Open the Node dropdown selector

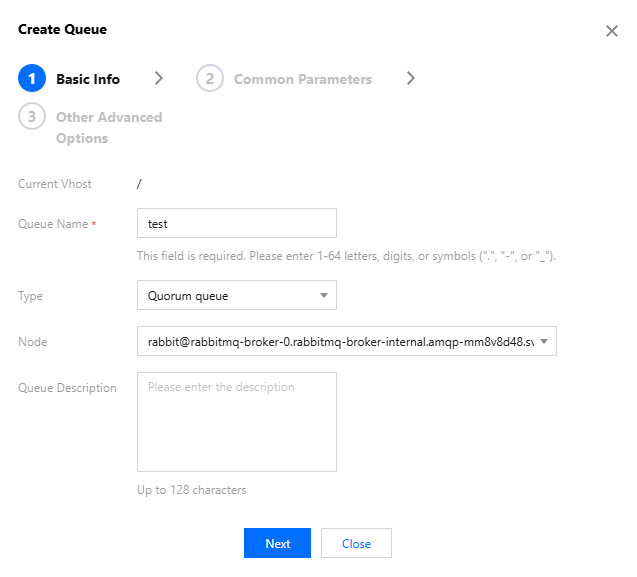(x=338, y=342)
